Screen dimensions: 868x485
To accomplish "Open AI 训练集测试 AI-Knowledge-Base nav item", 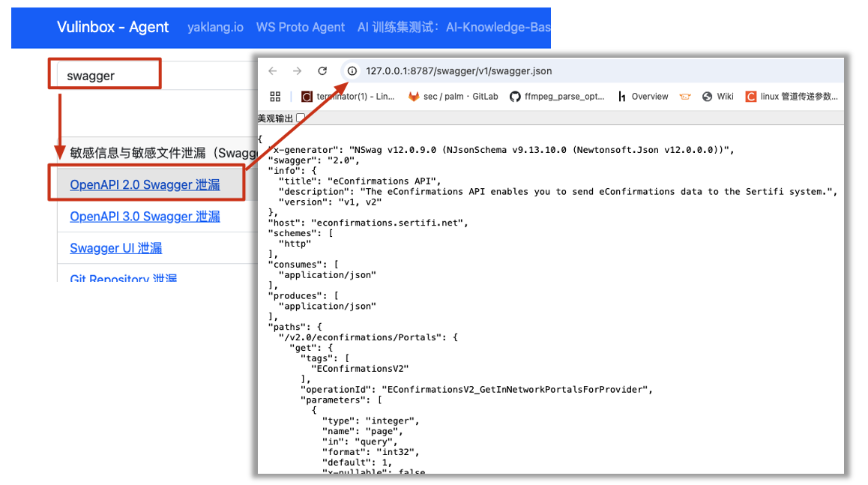I will [454, 27].
